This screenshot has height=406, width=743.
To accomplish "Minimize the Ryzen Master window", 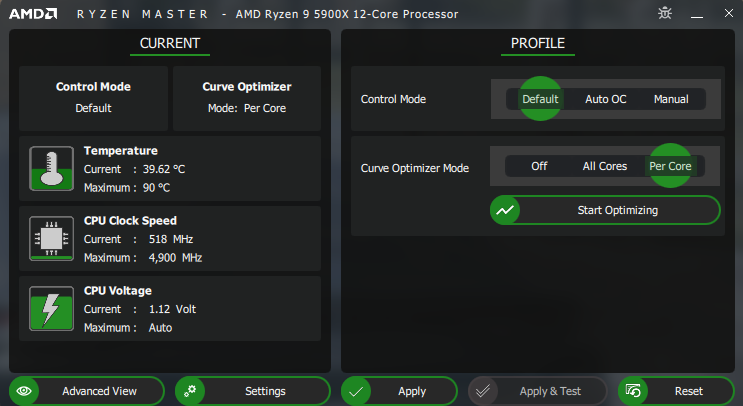I will 695,13.
